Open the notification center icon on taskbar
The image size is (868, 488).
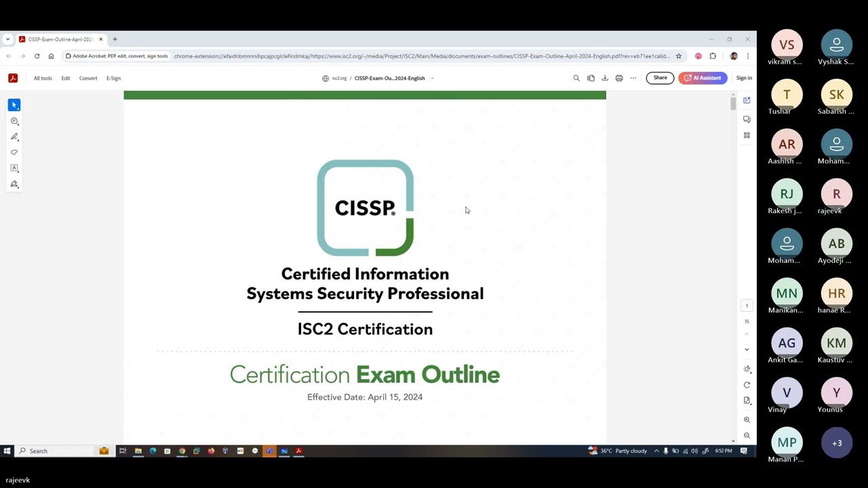click(744, 451)
